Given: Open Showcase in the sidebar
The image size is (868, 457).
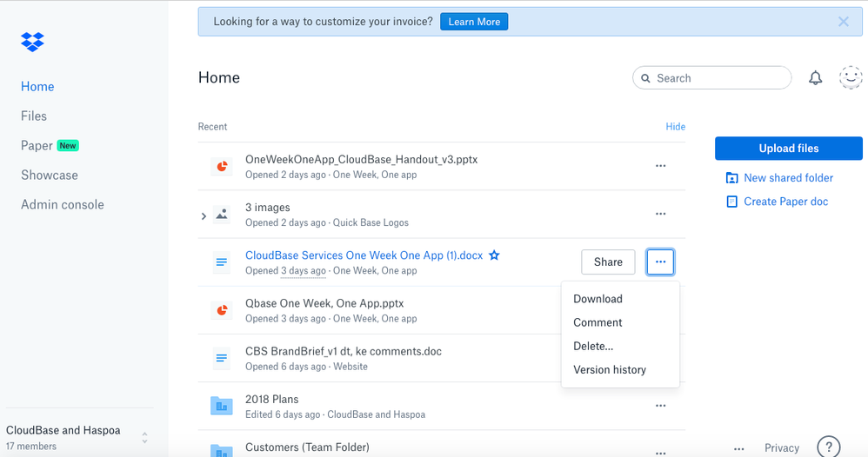Looking at the screenshot, I should (x=50, y=176).
